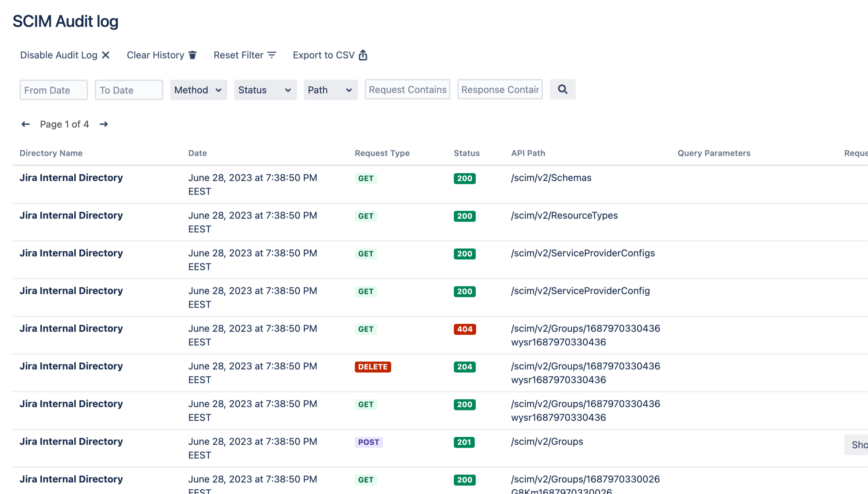The width and height of the screenshot is (868, 494).
Task: Click the red 404 status badge
Action: [464, 329]
